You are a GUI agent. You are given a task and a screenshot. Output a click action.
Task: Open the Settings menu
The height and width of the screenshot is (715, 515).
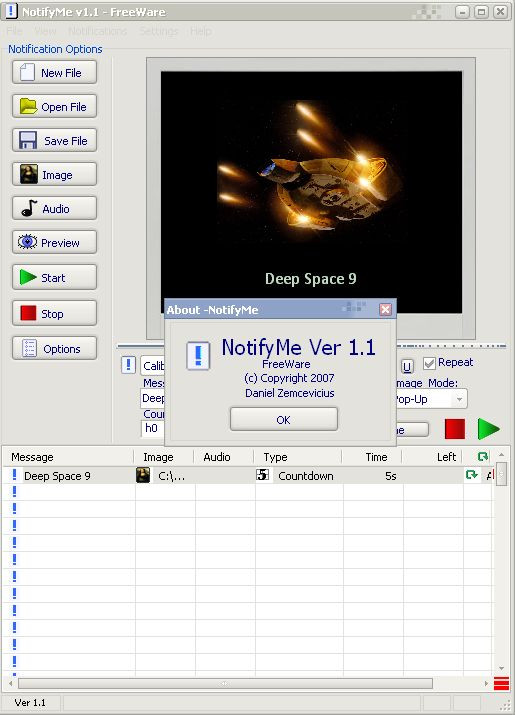pos(158,31)
